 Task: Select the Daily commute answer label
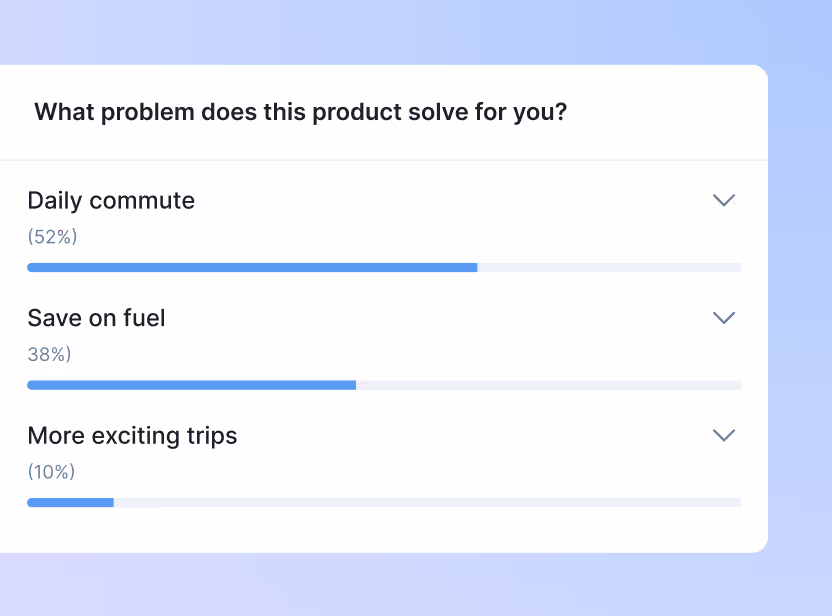pyautogui.click(x=111, y=200)
